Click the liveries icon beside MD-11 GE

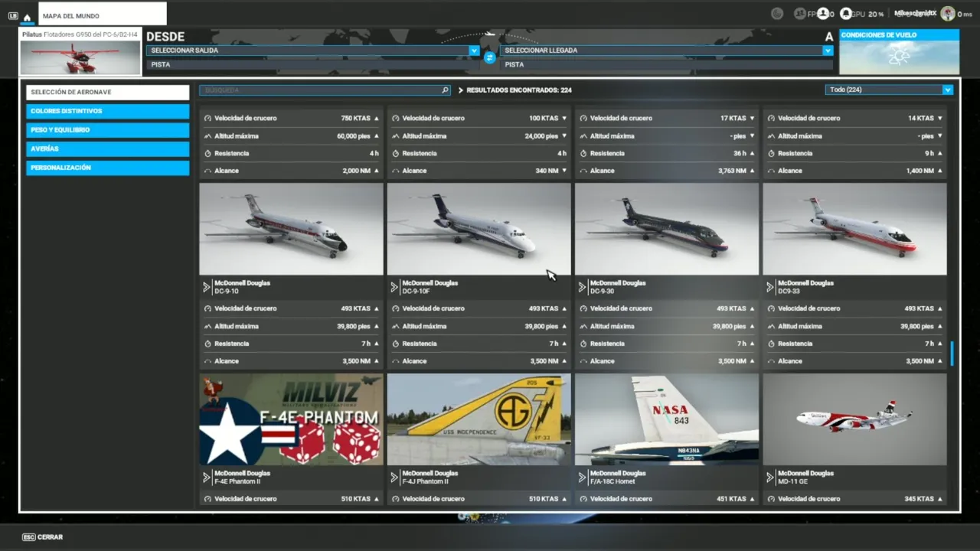point(770,478)
